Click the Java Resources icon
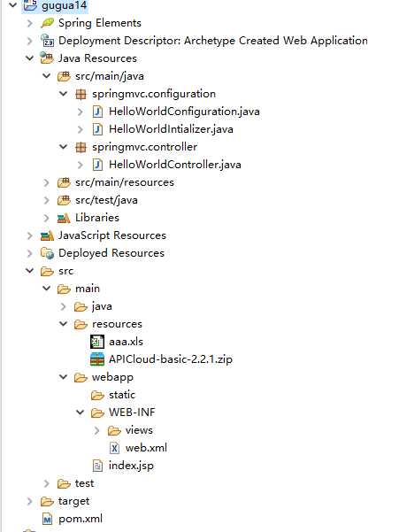This screenshot has width=399, height=532. [47, 58]
